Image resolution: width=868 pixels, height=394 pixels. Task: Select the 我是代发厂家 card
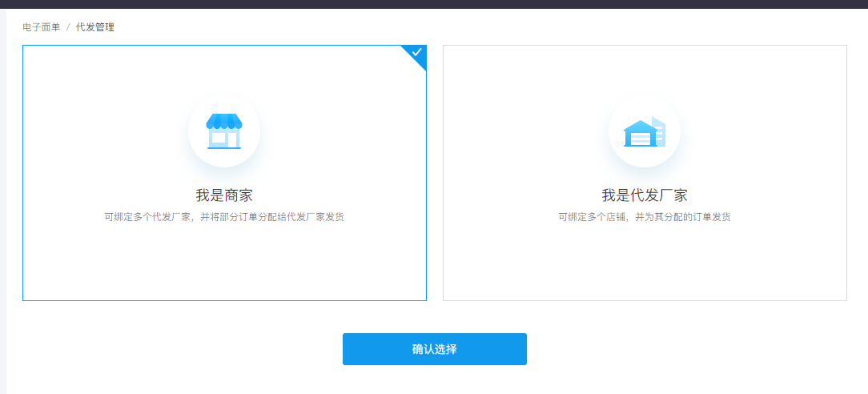click(x=645, y=173)
